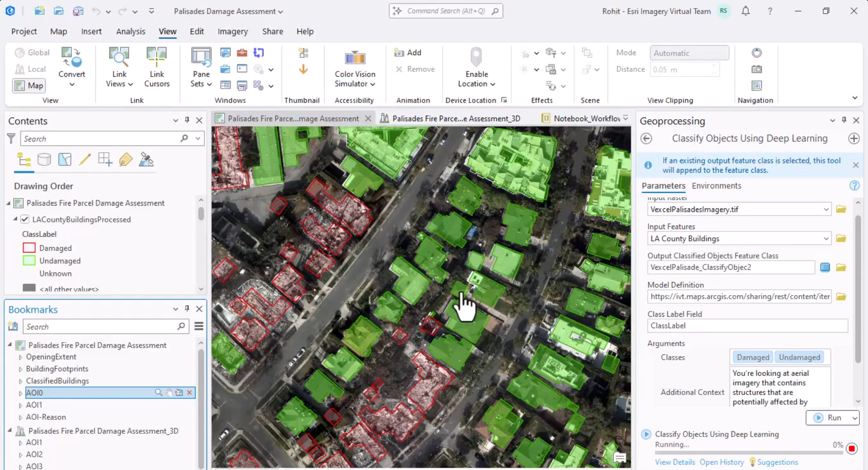The height and width of the screenshot is (470, 868).
Task: Open the View Details link
Action: pos(675,462)
